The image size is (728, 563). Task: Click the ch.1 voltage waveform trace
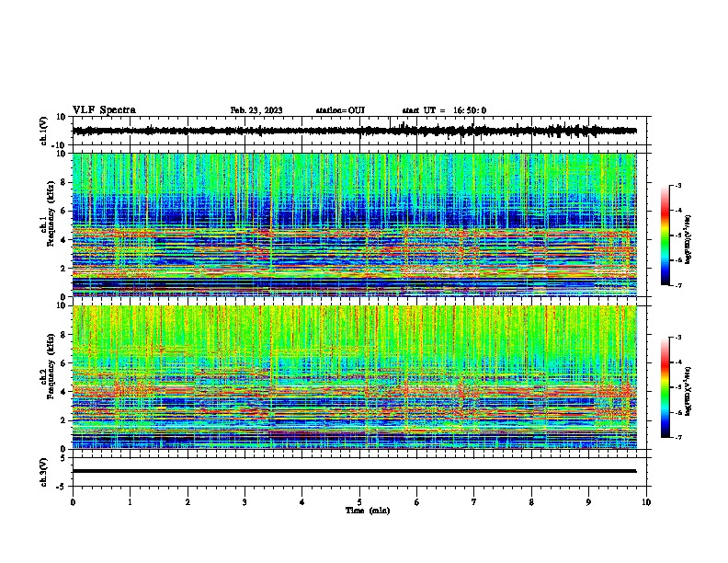click(354, 131)
